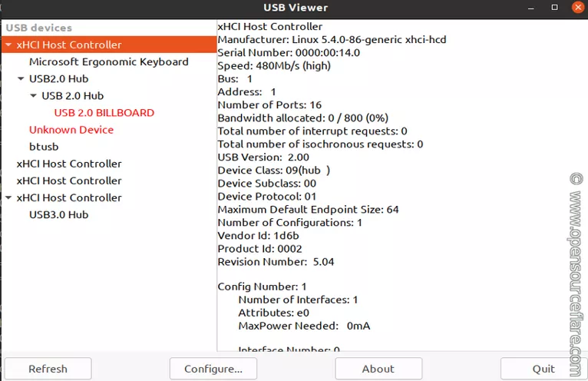Select Microsoft Ergonomic Keyboard device
This screenshot has width=588, height=381.
click(108, 62)
